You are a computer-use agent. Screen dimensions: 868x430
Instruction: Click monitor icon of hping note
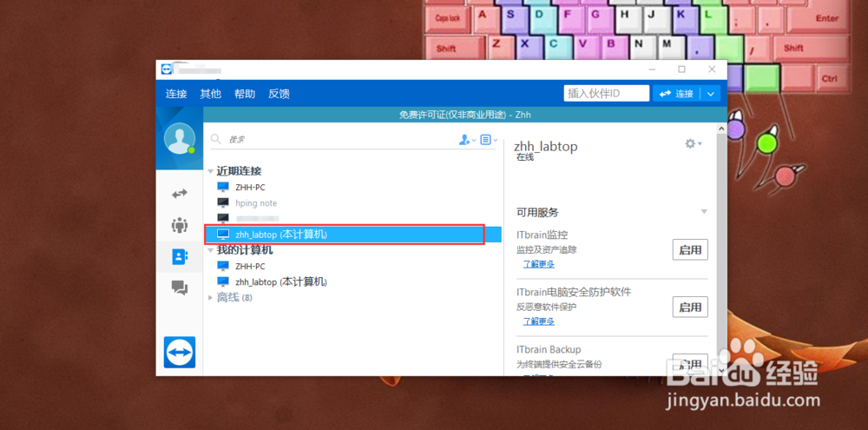point(223,202)
